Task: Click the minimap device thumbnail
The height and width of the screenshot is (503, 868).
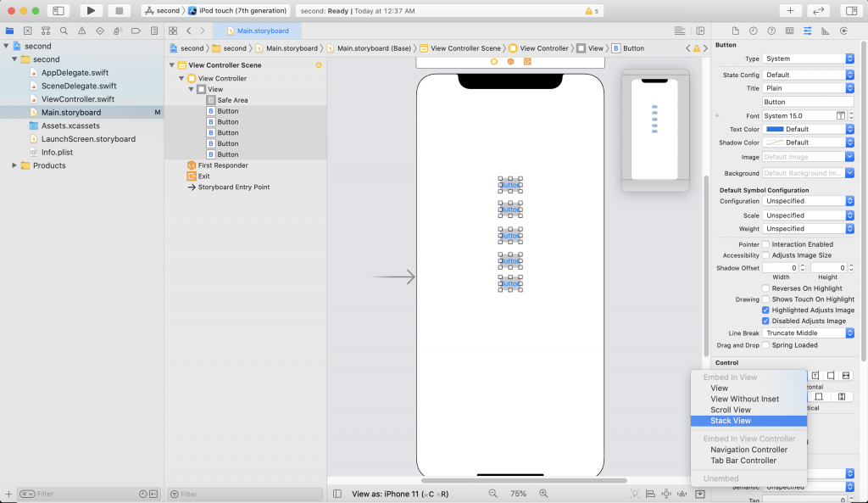Action: (x=655, y=130)
